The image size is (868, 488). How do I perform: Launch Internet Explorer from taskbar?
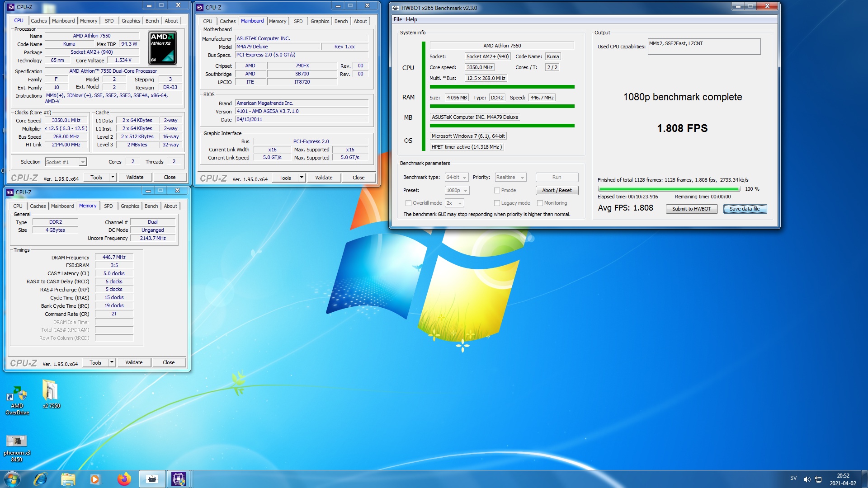click(x=40, y=479)
